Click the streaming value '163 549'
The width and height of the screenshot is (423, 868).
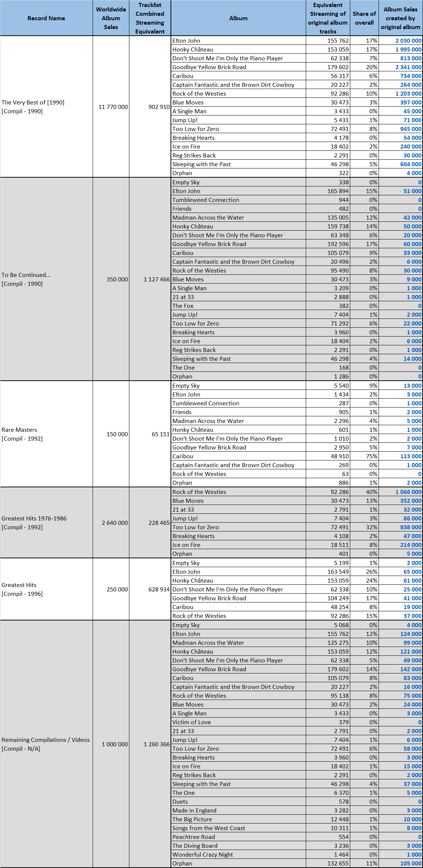pos(338,572)
